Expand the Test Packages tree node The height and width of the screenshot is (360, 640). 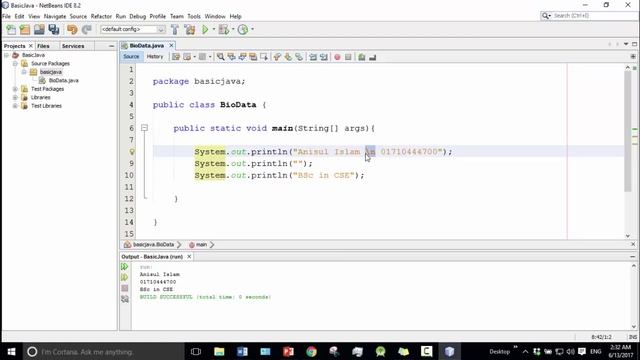(x=15, y=89)
